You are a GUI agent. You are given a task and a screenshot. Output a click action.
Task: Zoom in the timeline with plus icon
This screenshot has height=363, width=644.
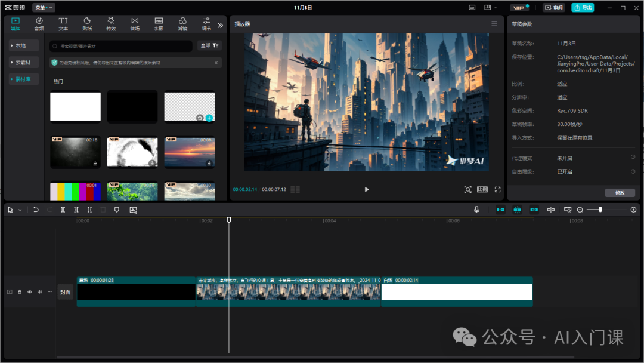[x=634, y=210]
